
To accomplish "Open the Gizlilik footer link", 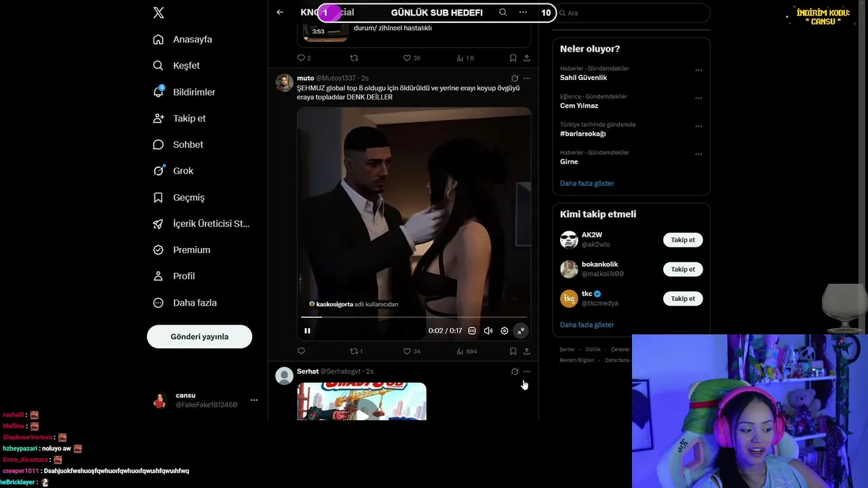I will point(593,350).
